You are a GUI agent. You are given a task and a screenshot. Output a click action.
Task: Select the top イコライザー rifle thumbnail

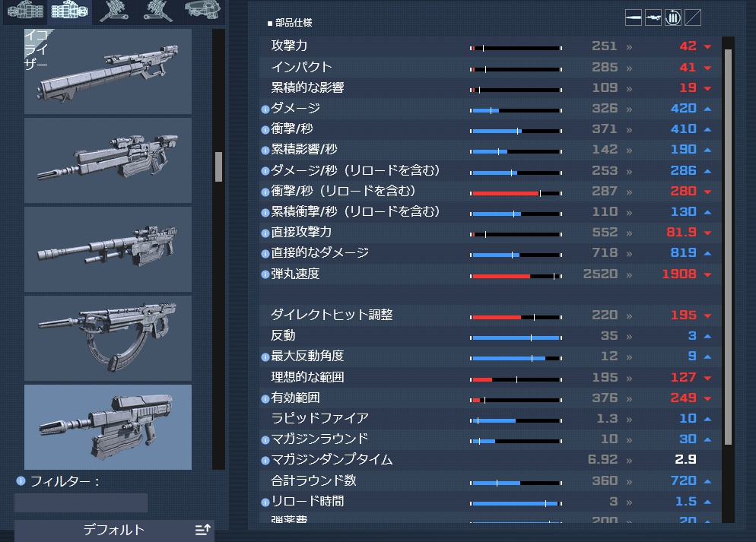pyautogui.click(x=108, y=71)
